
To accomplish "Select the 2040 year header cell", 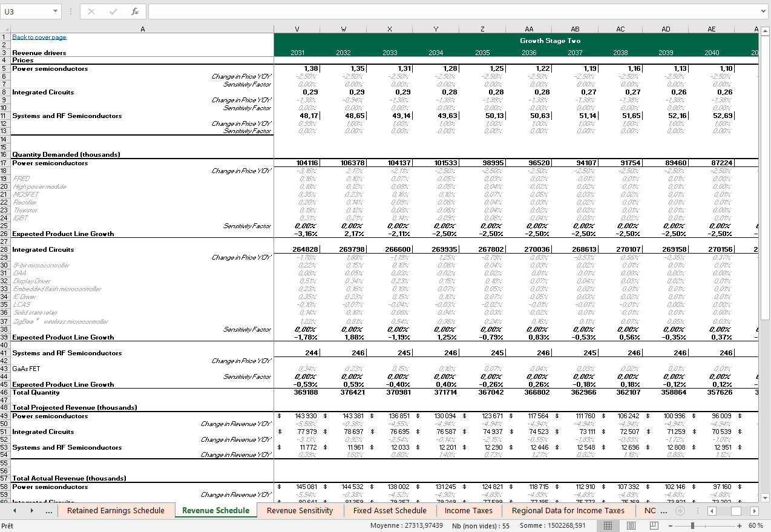I will pyautogui.click(x=712, y=53).
